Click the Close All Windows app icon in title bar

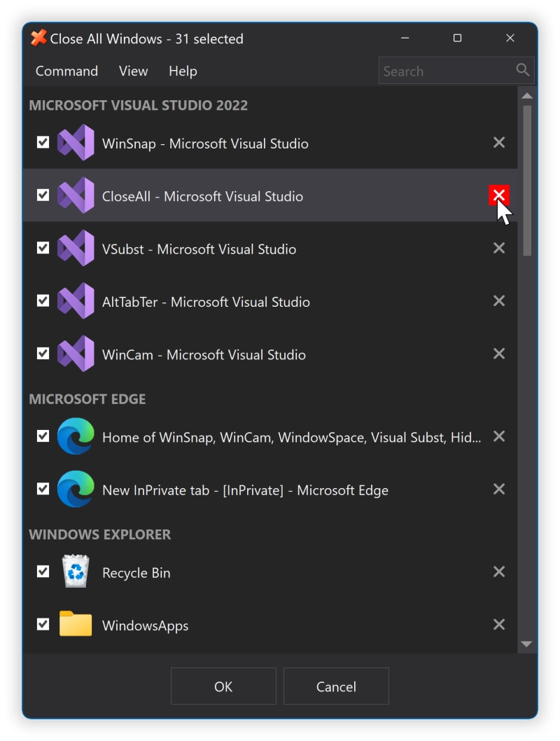pos(38,38)
